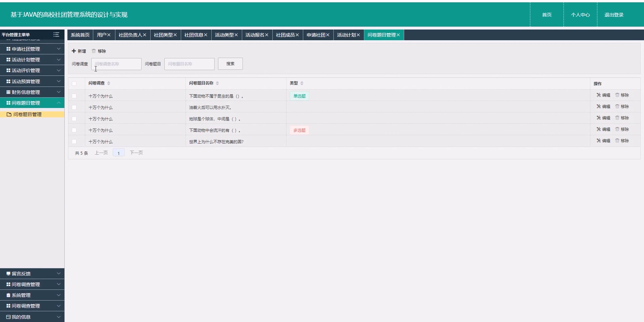Check the 油着火后可以用水扑灭 row checkbox

pos(74,107)
